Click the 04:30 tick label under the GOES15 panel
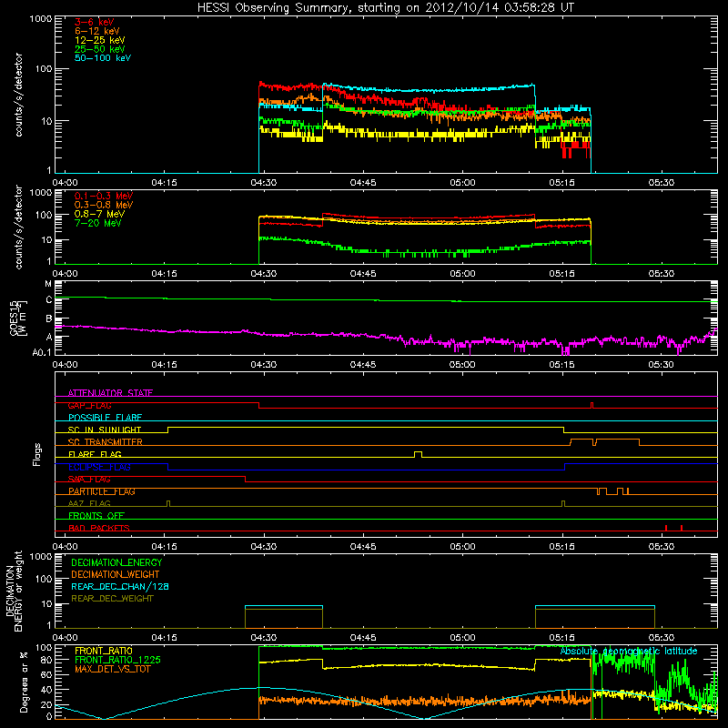728x728 pixels. pos(264,365)
